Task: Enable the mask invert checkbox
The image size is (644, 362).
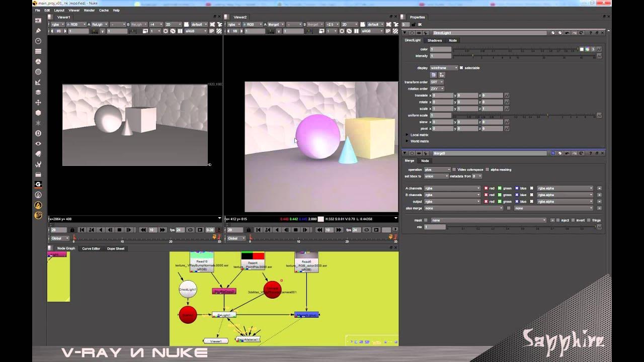Action: (573, 220)
